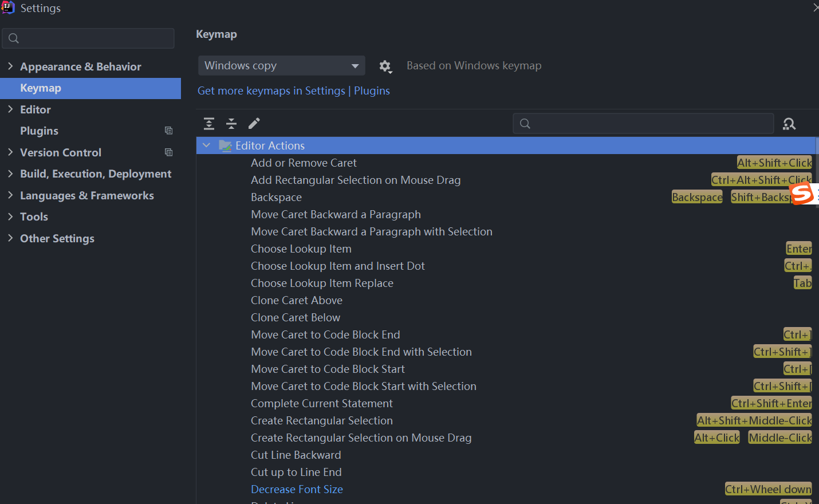Click the Plugins row settings marker icon

[168, 131]
